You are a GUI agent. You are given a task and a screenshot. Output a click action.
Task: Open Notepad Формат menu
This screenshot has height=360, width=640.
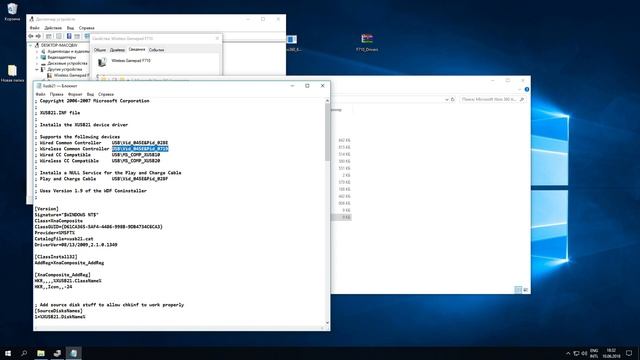click(x=75, y=94)
